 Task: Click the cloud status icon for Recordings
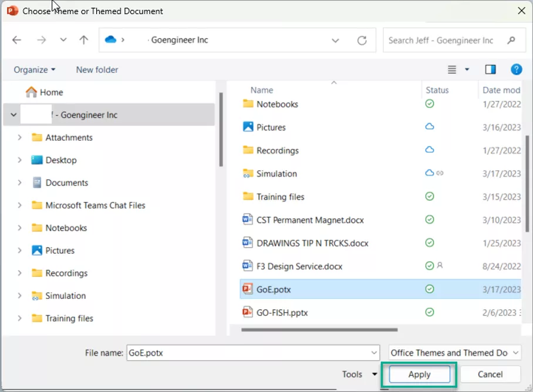(430, 150)
